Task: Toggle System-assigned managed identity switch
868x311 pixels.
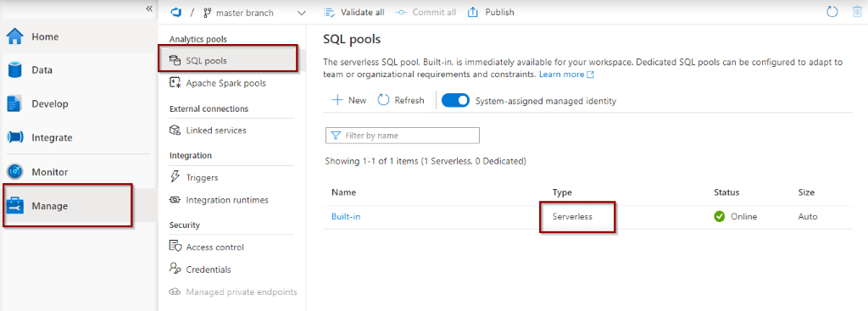Action: [455, 101]
